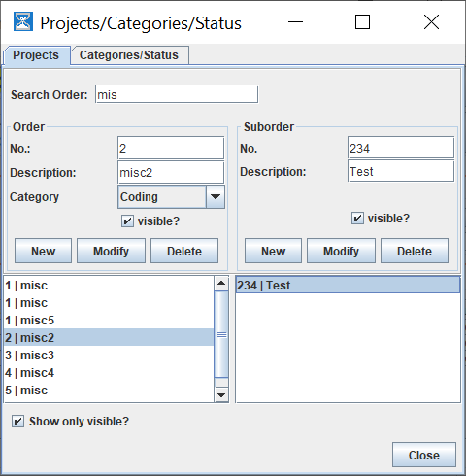Open the Category dropdown arrow

216,196
